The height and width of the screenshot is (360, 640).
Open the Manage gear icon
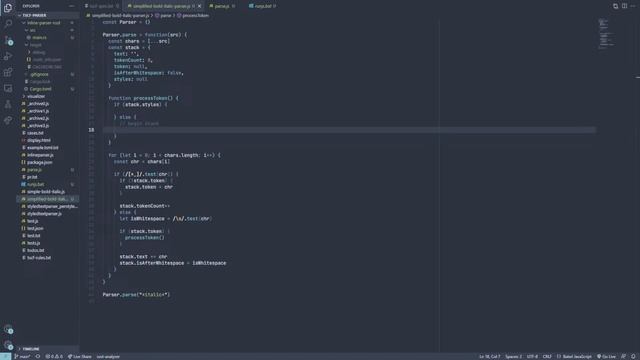pyautogui.click(x=8, y=345)
